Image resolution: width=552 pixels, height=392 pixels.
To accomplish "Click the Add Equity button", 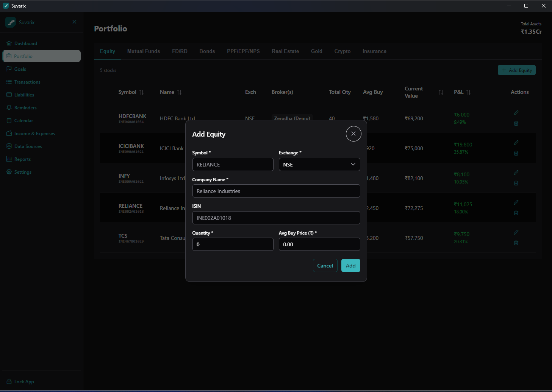I will point(516,70).
